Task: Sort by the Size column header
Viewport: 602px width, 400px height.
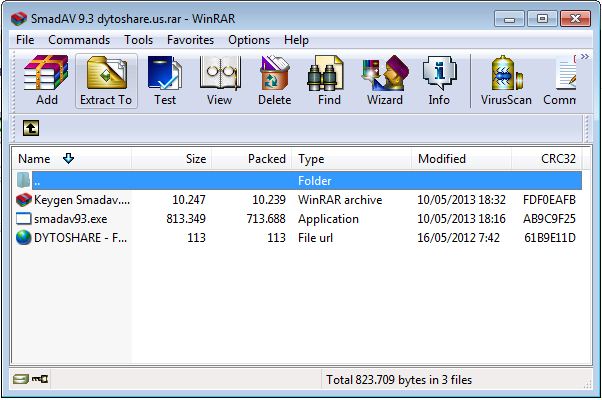Action: pyautogui.click(x=172, y=159)
